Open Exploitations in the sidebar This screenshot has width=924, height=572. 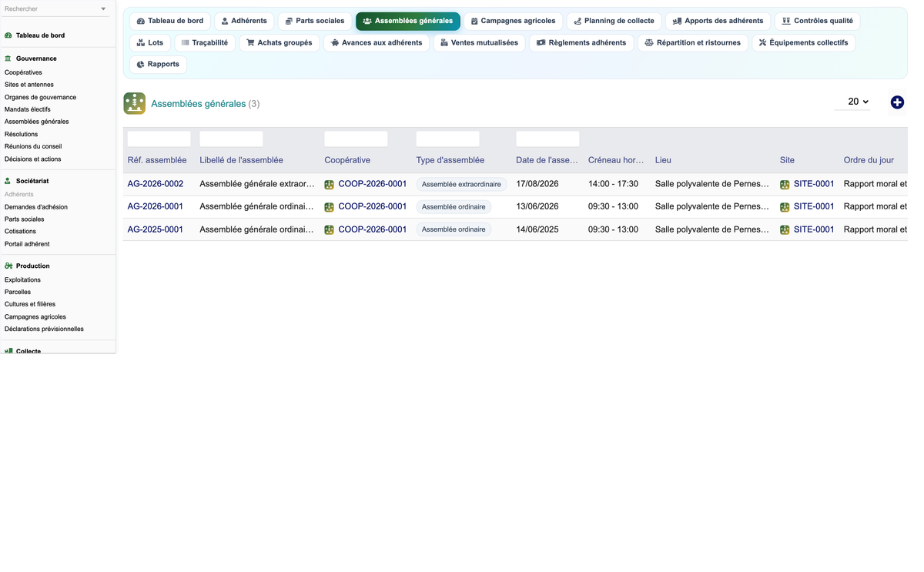(x=22, y=279)
